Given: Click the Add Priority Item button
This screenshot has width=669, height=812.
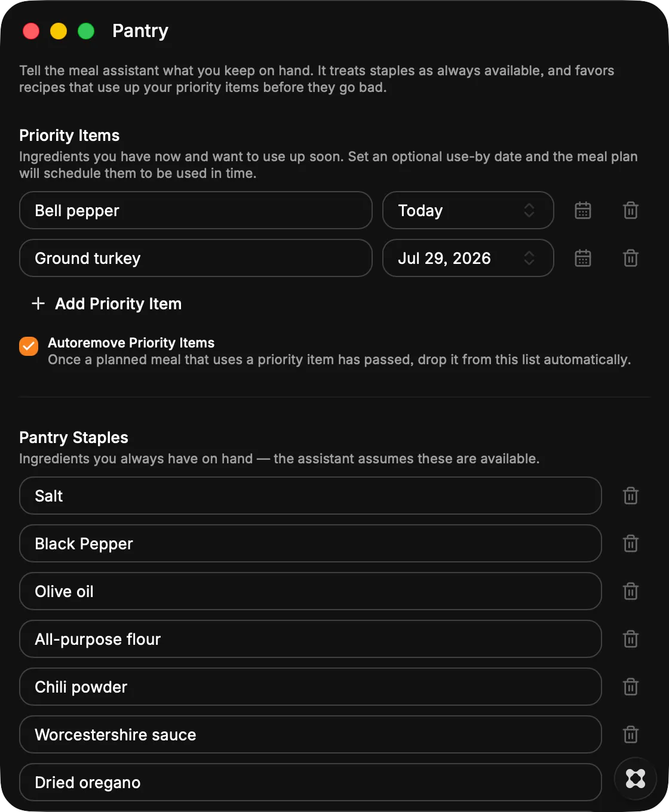Looking at the screenshot, I should click(106, 303).
